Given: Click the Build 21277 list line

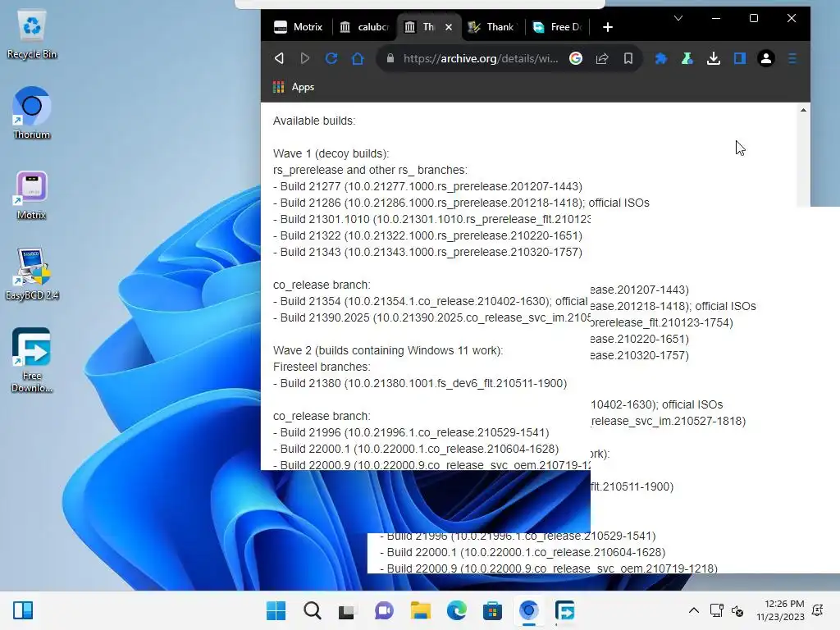Looking at the screenshot, I should pyautogui.click(x=427, y=186).
